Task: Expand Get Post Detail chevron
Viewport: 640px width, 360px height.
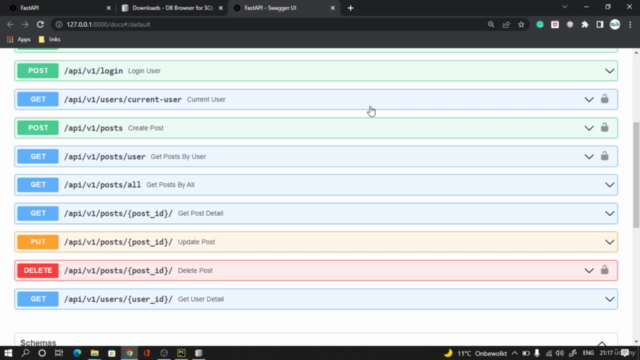Action: [609, 213]
